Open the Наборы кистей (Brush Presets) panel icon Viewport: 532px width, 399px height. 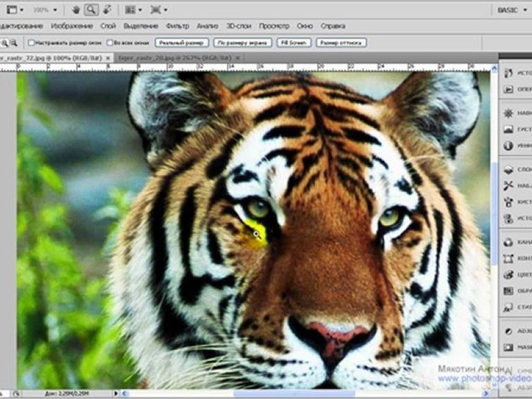coord(508,186)
